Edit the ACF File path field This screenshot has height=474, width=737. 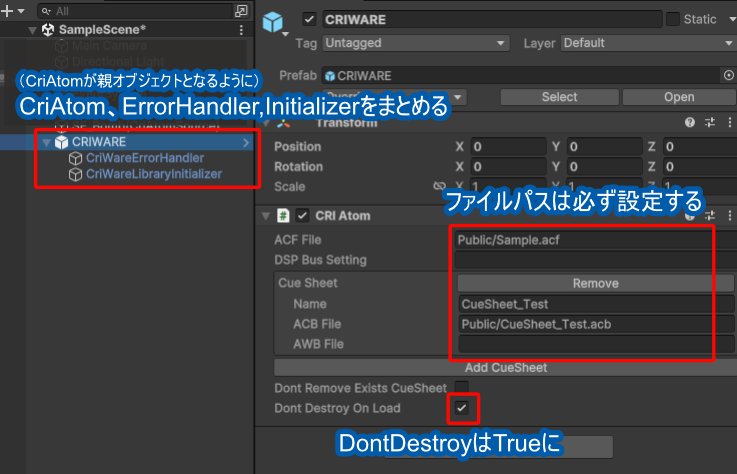(x=595, y=240)
